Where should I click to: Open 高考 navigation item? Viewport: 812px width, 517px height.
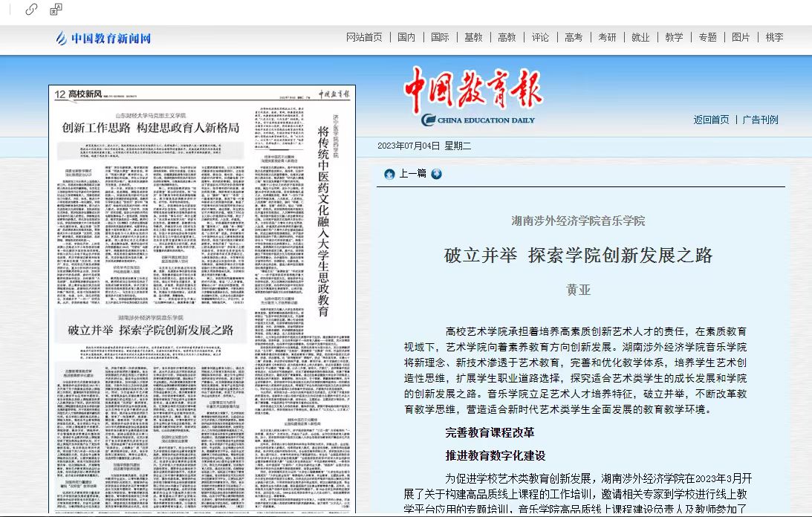[574, 37]
